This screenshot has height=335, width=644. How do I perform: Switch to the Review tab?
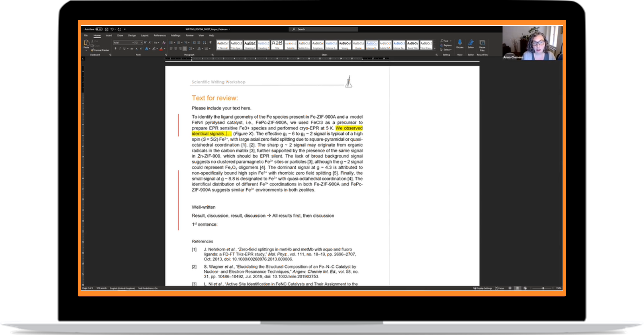[190, 35]
